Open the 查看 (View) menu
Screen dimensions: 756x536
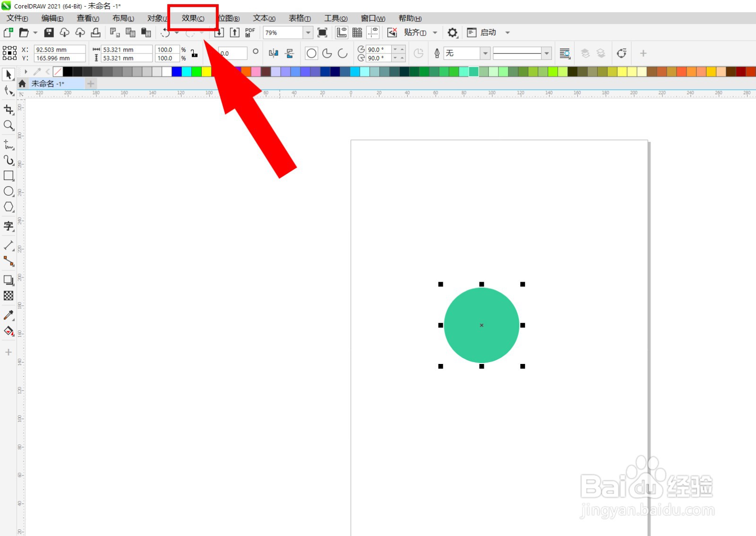[x=88, y=18]
